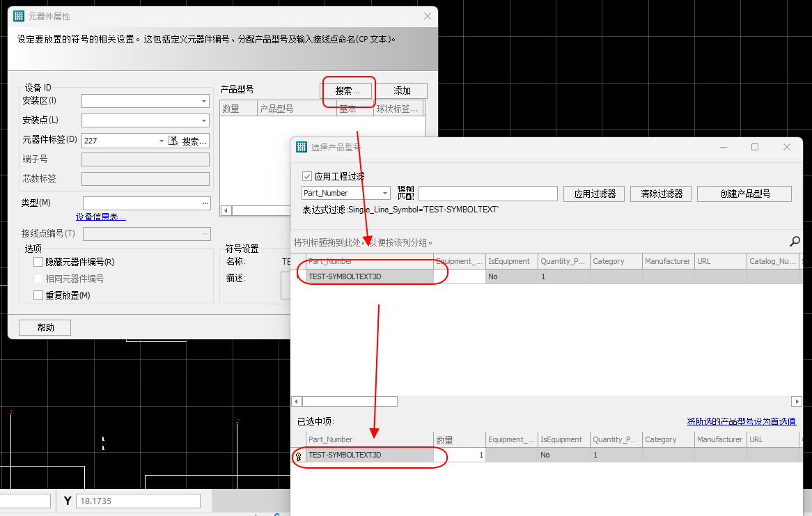Viewport: 812px width, 516px height.
Task: Toggle 应用工程过滤 checkbox
Action: [307, 176]
